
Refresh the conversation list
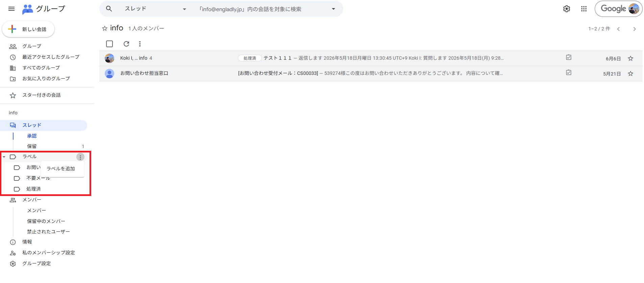(126, 44)
